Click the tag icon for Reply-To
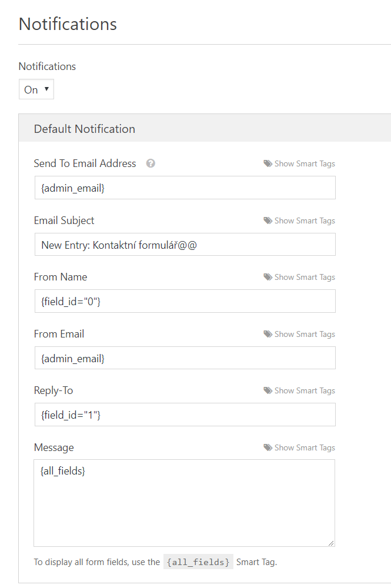Screen dimensions: 391x588 coord(268,391)
